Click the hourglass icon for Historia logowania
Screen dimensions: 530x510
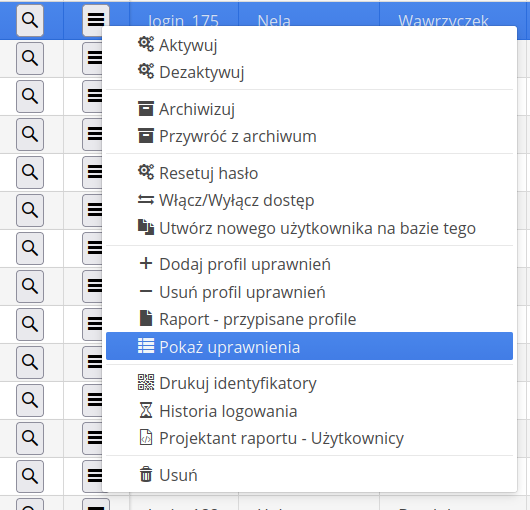146,410
